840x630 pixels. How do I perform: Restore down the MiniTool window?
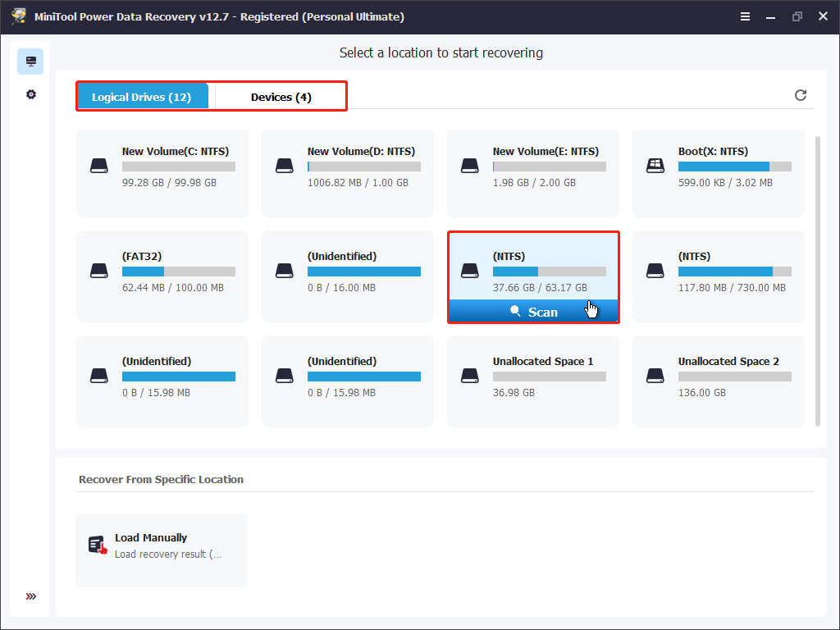(x=797, y=16)
